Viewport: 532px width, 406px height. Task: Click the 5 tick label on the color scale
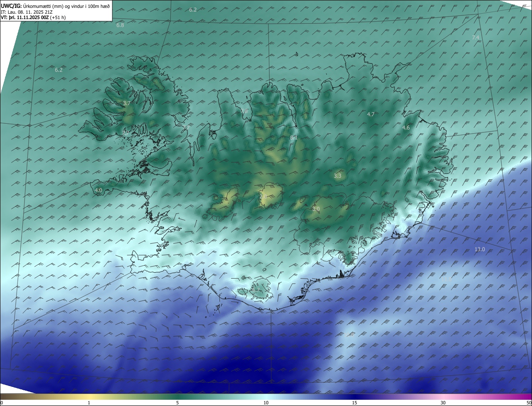click(x=177, y=403)
